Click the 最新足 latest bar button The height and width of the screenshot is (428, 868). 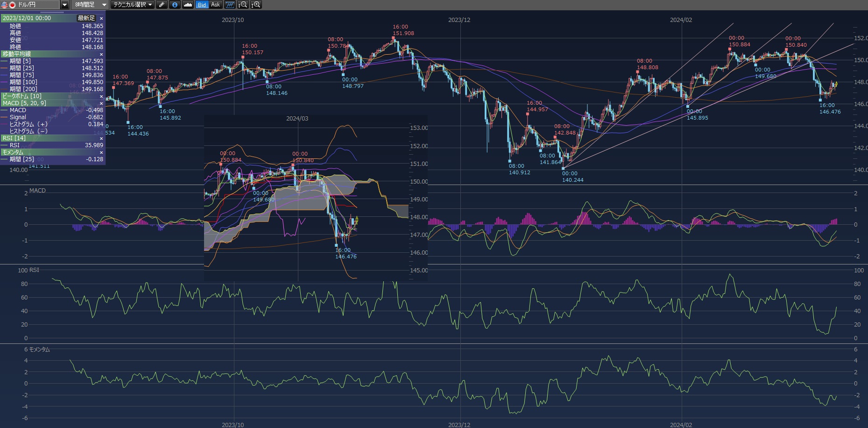point(86,18)
